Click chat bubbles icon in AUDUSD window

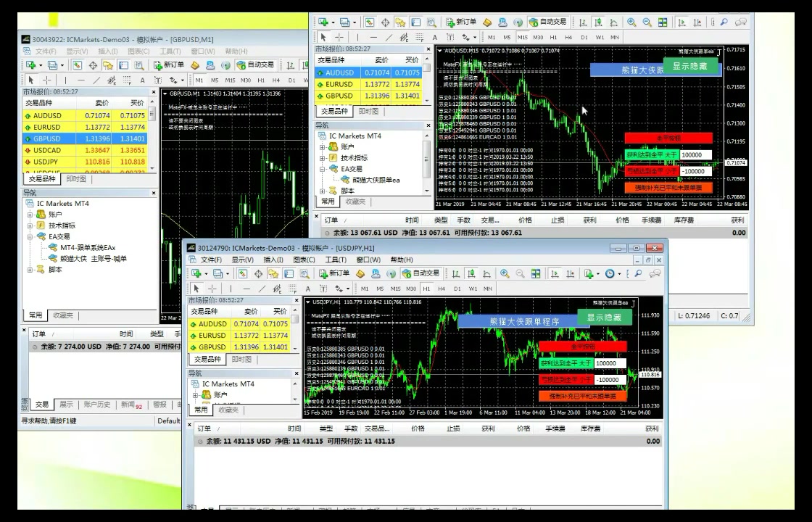click(x=741, y=22)
